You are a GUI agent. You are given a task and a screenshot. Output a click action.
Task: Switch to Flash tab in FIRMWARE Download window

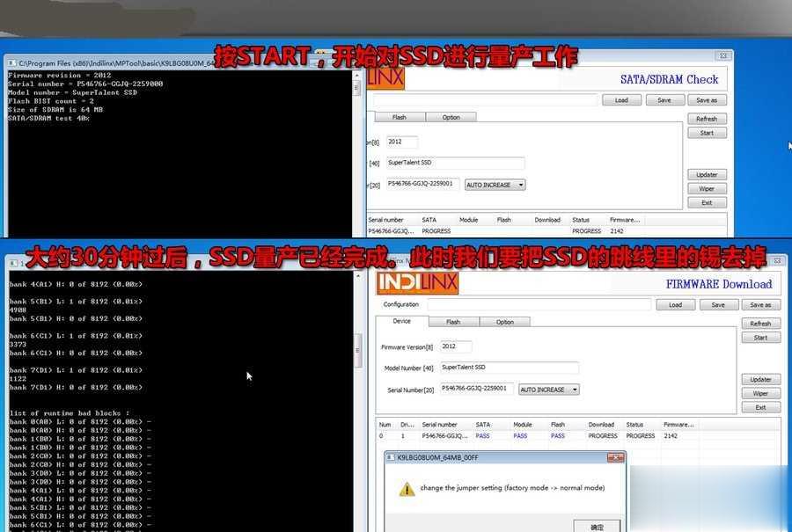[453, 322]
